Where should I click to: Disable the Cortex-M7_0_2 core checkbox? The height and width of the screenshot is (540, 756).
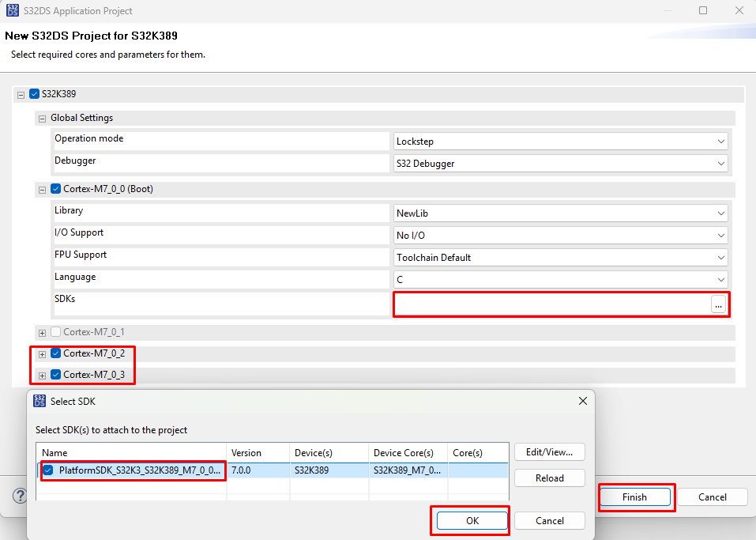[55, 353]
